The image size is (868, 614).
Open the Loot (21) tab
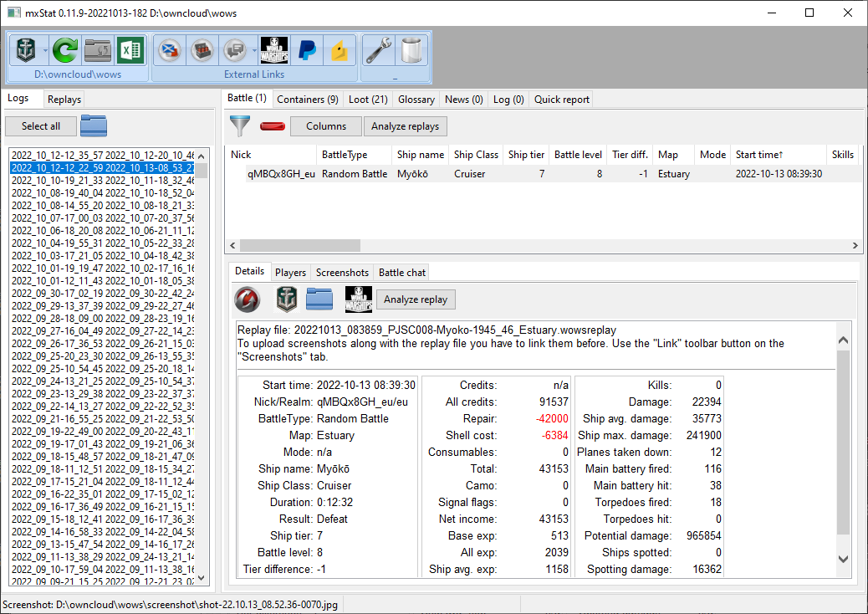[368, 99]
